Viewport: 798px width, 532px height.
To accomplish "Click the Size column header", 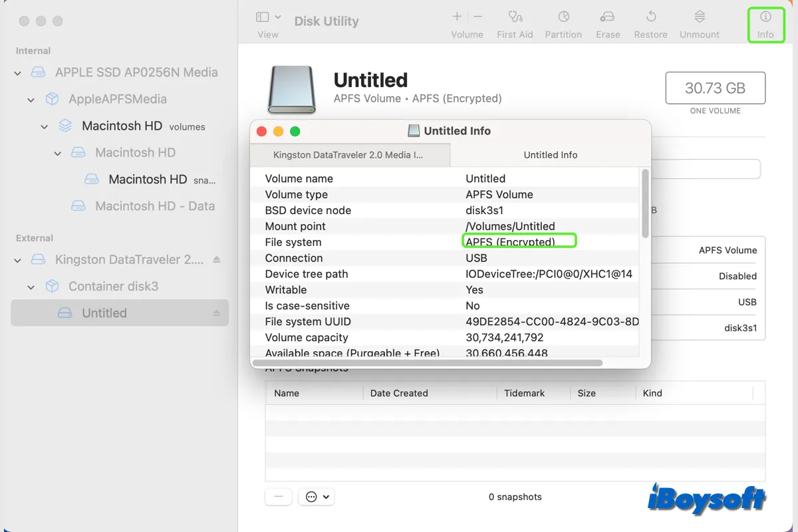I will pos(602,393).
